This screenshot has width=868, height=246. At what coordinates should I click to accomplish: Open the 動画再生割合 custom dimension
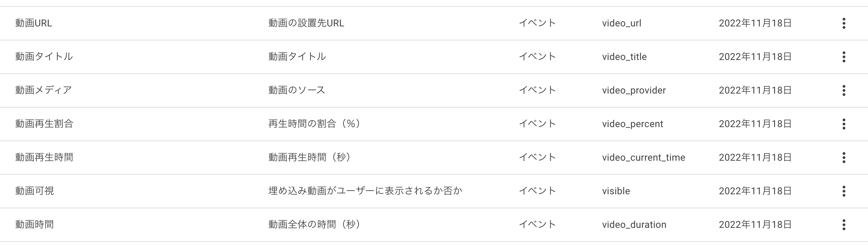pyautogui.click(x=44, y=124)
